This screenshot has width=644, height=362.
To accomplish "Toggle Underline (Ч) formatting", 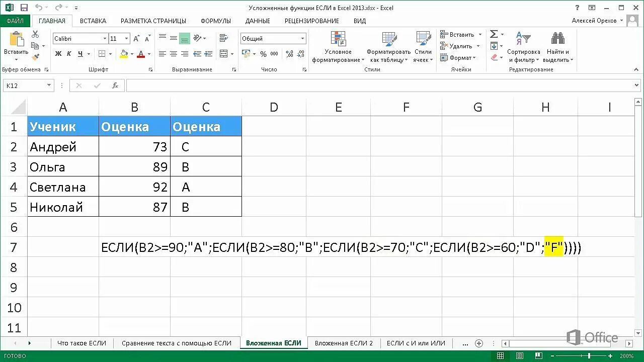I will click(x=80, y=54).
